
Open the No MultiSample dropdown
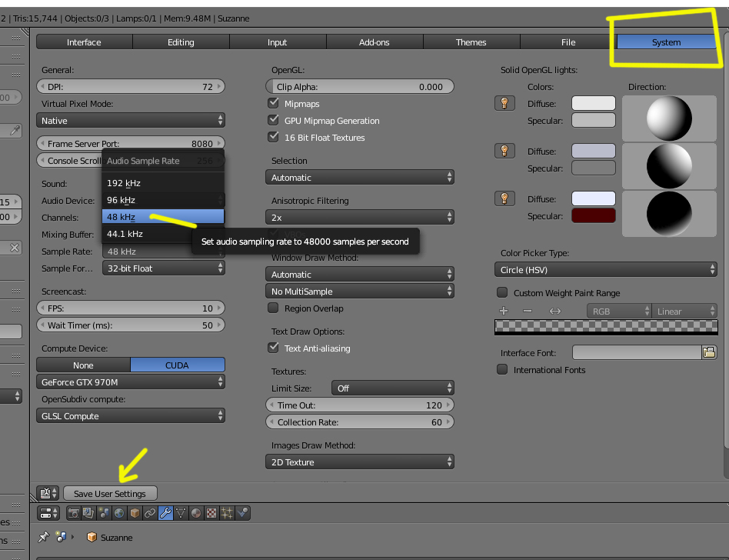[x=360, y=292]
